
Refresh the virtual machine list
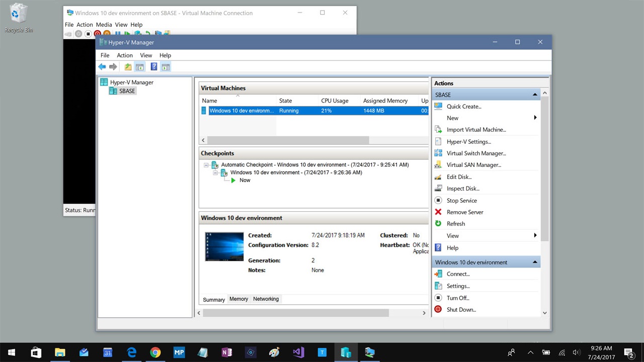click(456, 223)
